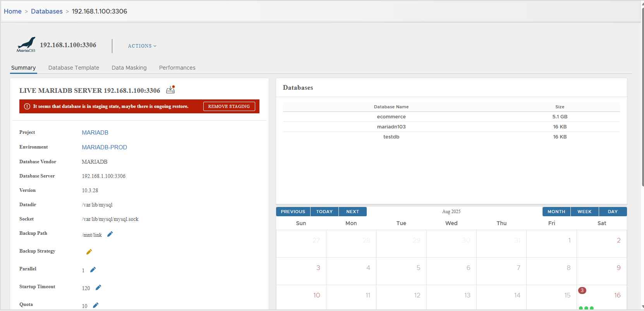Image resolution: width=644 pixels, height=311 pixels.
Task: Click pencil icon to edit Parallel value
Action: 93,270
